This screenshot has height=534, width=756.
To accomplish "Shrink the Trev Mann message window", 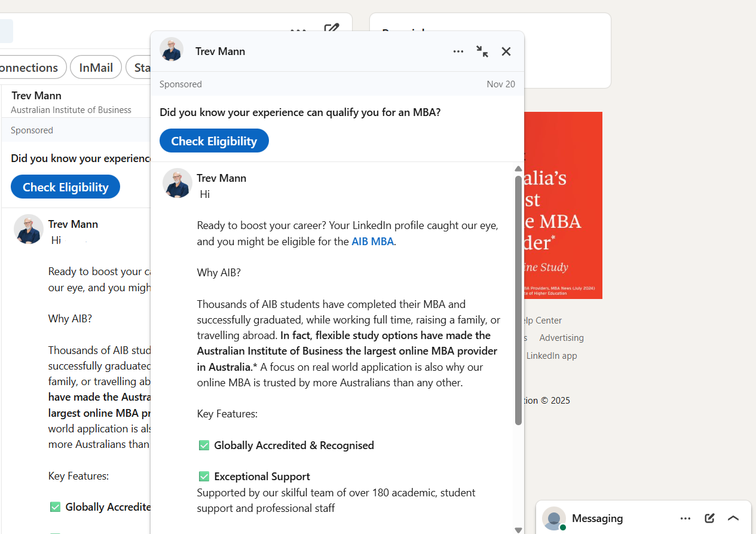I will coord(482,51).
